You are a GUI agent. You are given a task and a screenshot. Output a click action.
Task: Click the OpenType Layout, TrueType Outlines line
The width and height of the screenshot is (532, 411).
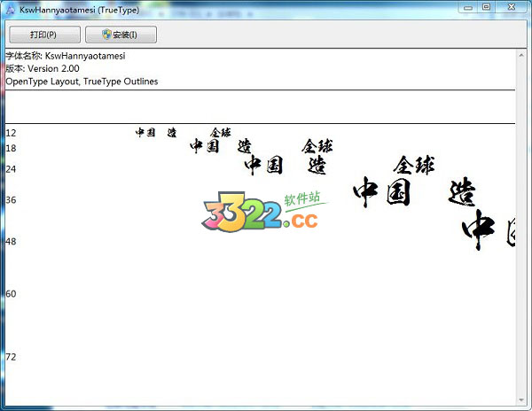pos(82,81)
